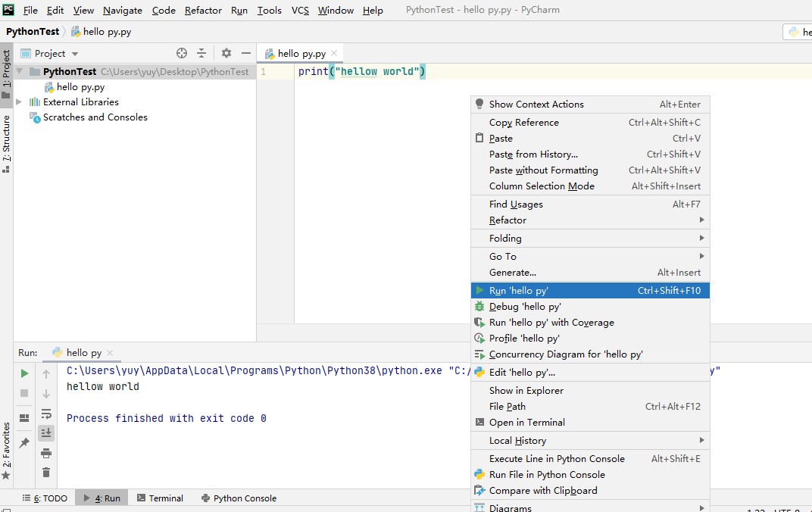The image size is (812, 512).
Task: Click Debug 'hello py' bug entry
Action: [590, 307]
